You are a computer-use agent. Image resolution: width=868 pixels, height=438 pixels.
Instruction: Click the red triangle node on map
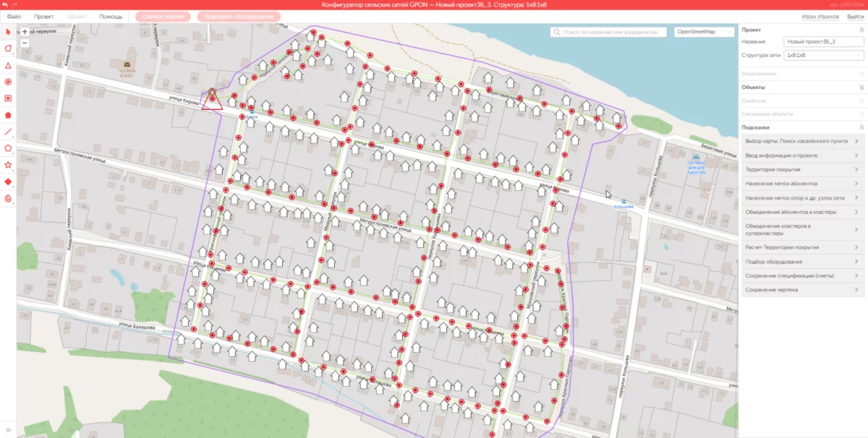click(x=212, y=100)
